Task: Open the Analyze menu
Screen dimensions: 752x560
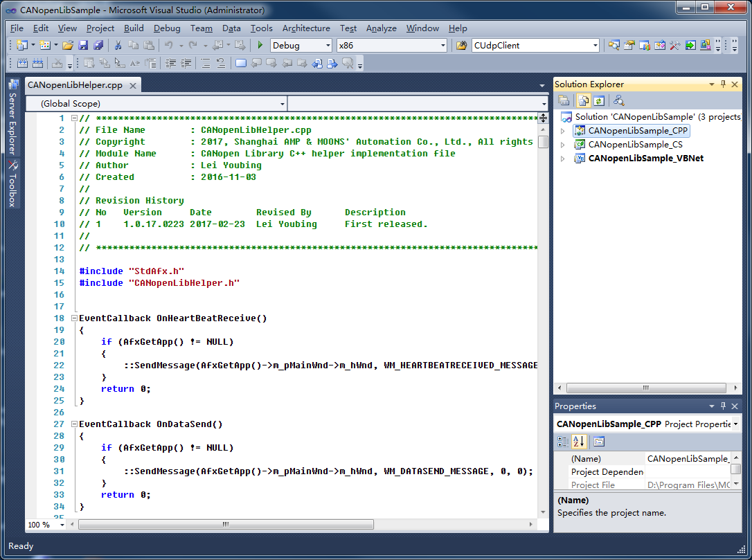Action: point(382,28)
